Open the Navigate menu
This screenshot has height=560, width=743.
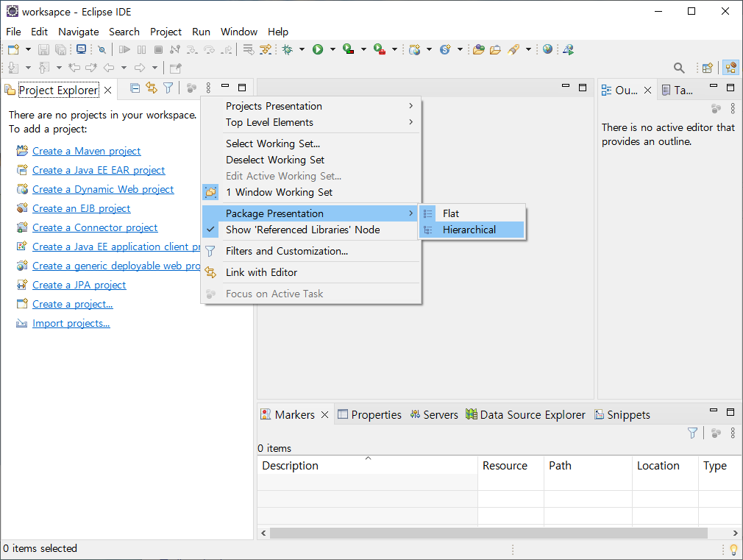79,32
